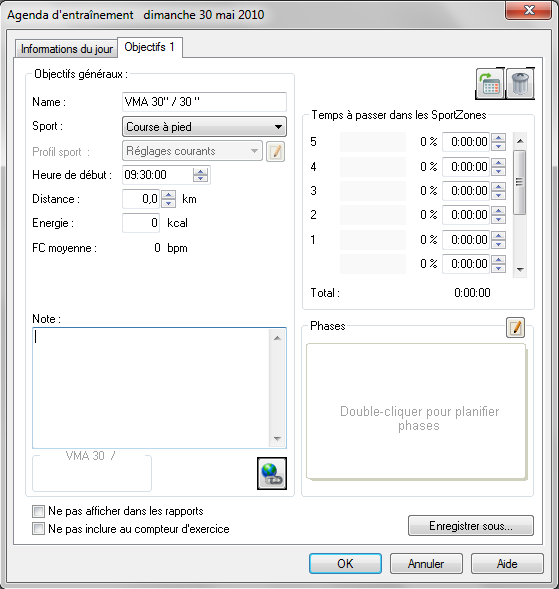Viewport: 559px width, 589px height.
Task: Select the Objectifs 1 tab
Action: coord(150,47)
